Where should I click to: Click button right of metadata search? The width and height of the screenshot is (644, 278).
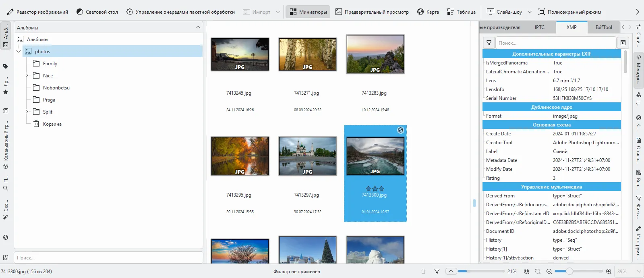623,43
